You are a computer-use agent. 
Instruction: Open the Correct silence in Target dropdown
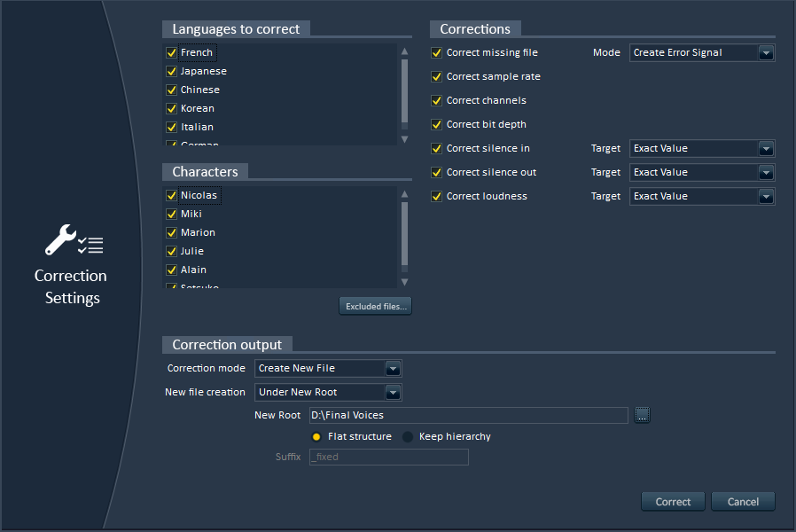766,149
